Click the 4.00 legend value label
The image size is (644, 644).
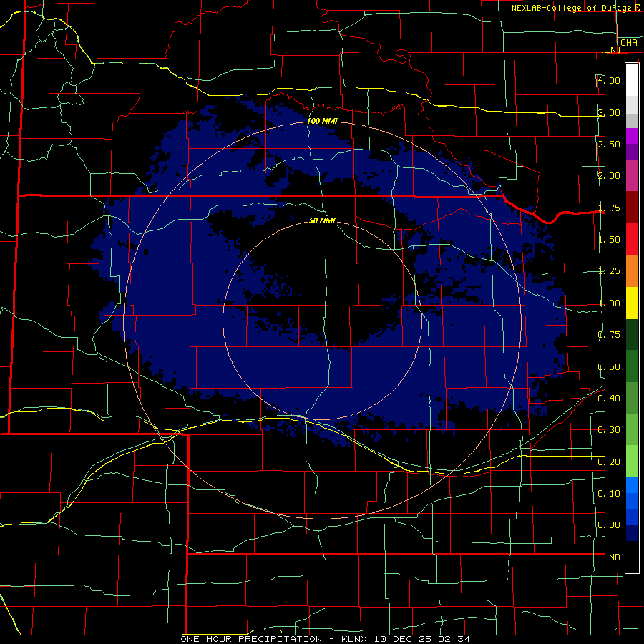(609, 80)
